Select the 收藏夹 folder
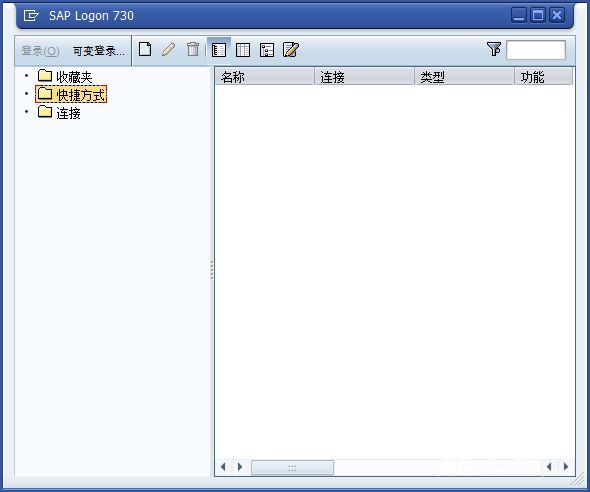The image size is (590, 492). tap(65, 76)
